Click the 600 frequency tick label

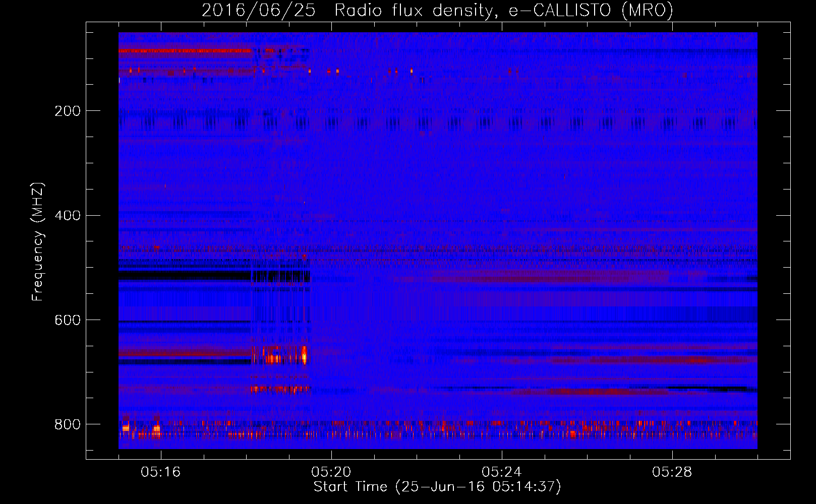[x=68, y=321]
